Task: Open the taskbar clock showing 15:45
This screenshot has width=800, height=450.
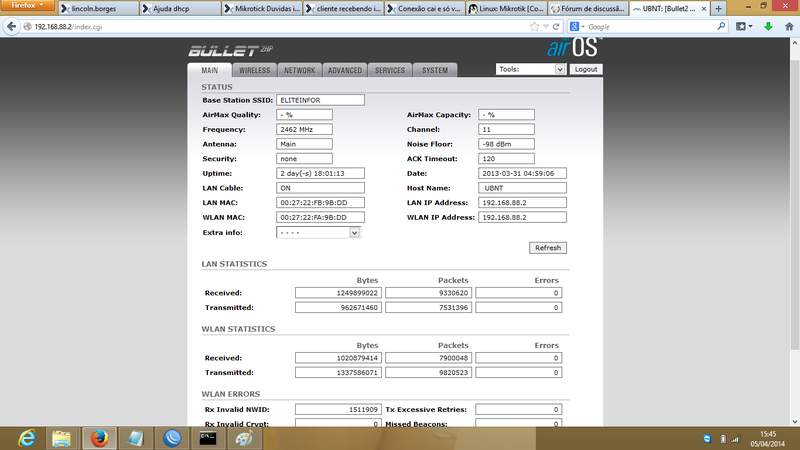Action: 767,439
